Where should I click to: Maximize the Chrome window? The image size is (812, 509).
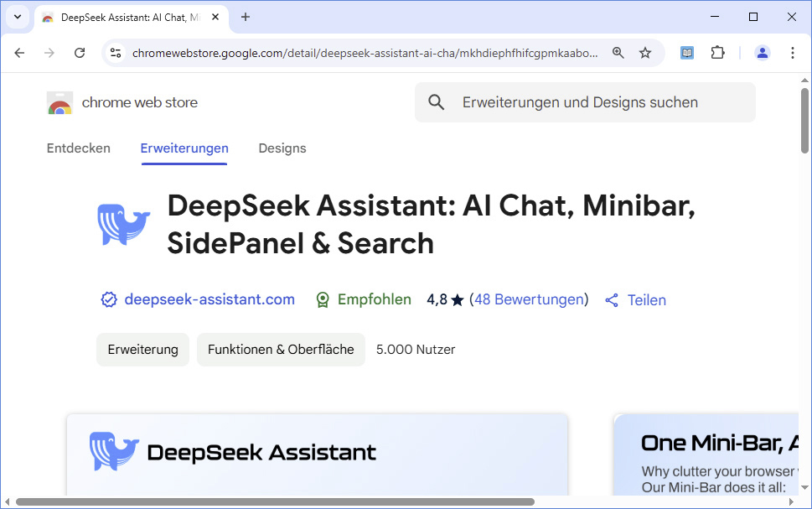coord(753,17)
